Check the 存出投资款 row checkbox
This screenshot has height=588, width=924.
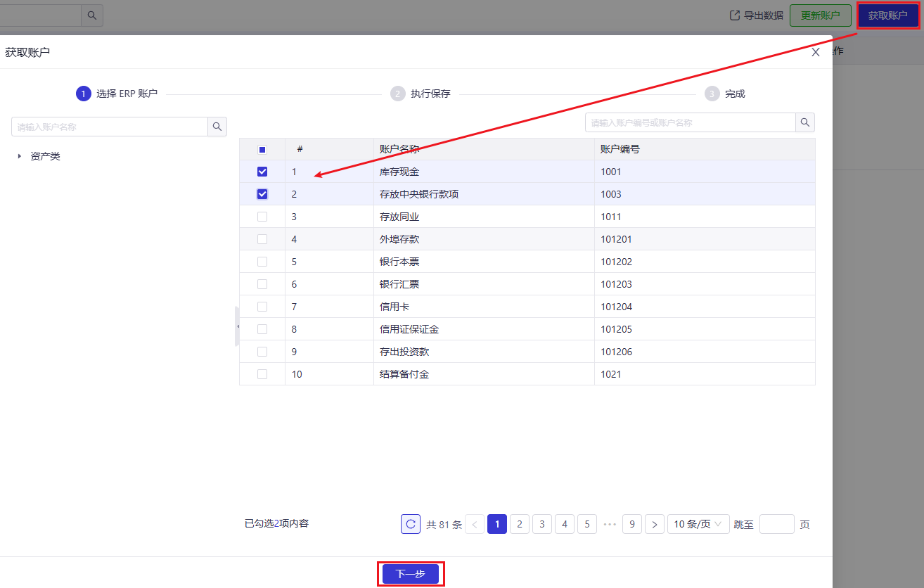[x=262, y=352]
